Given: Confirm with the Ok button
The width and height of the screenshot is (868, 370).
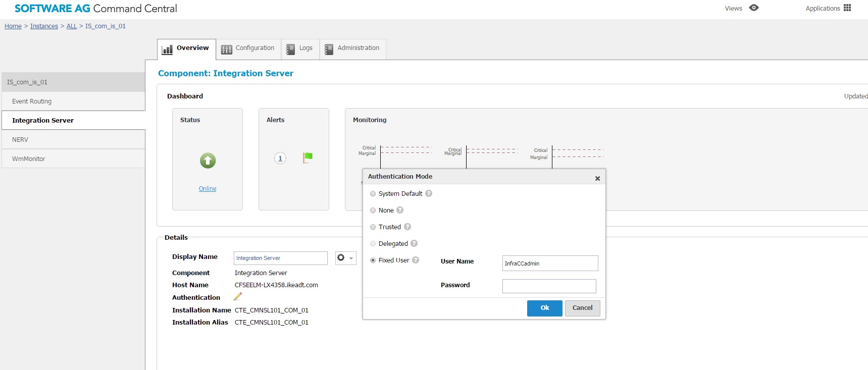Looking at the screenshot, I should 545,308.
